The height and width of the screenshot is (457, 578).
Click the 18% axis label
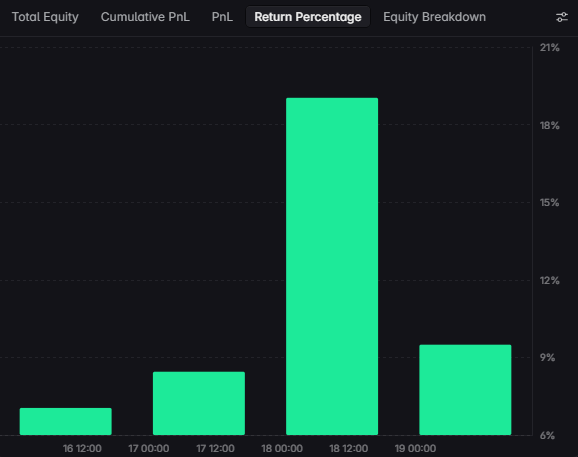pyautogui.click(x=550, y=125)
